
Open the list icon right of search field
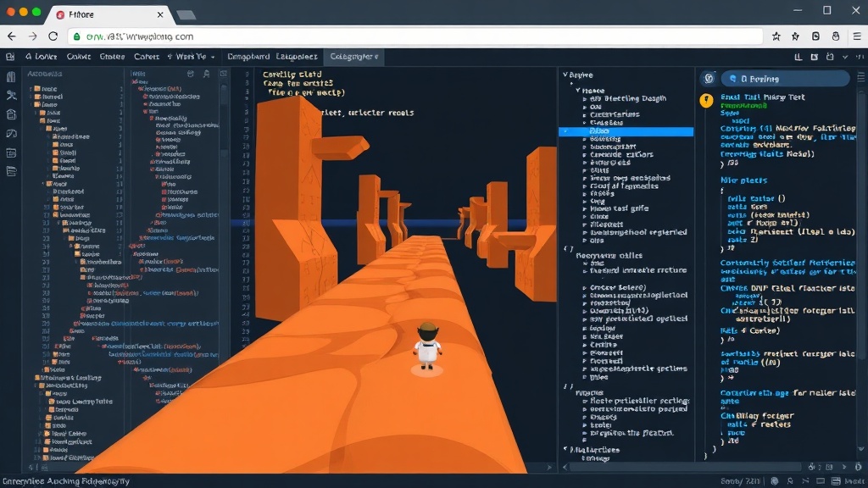click(861, 78)
